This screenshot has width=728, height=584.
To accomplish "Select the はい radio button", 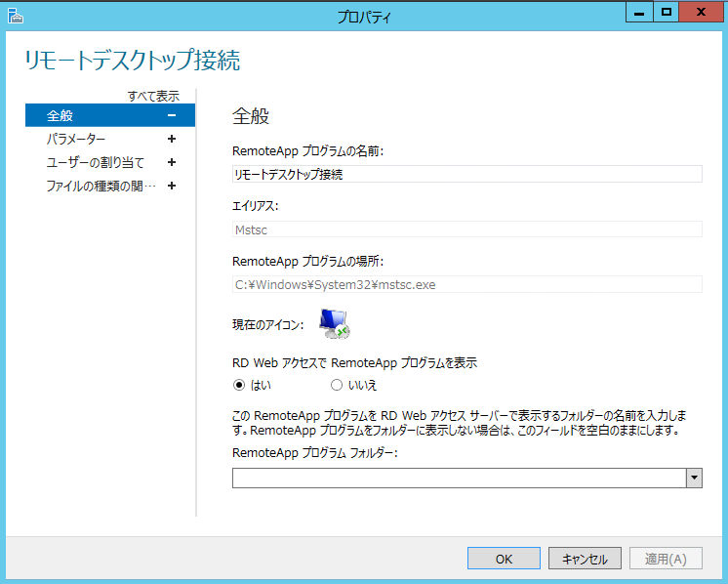I will point(239,385).
